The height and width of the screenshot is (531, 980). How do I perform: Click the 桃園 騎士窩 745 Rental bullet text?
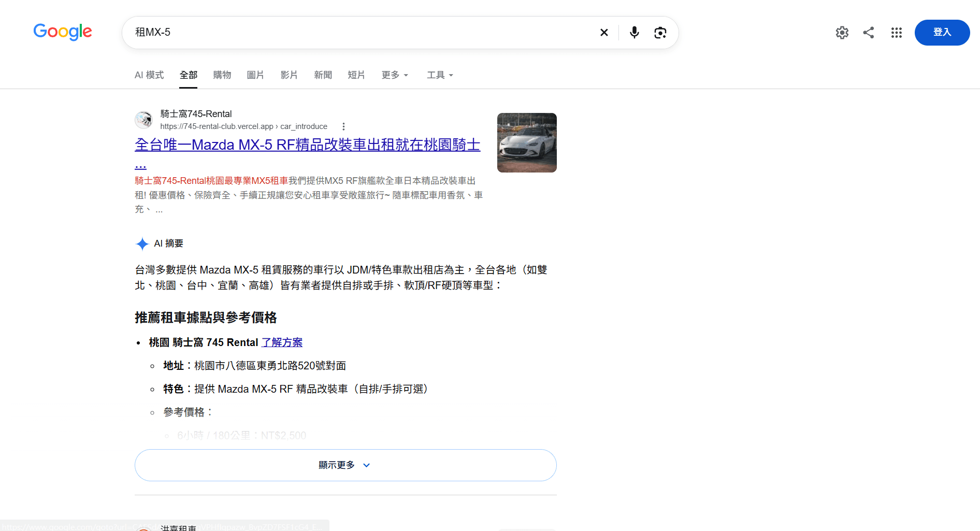tap(204, 342)
